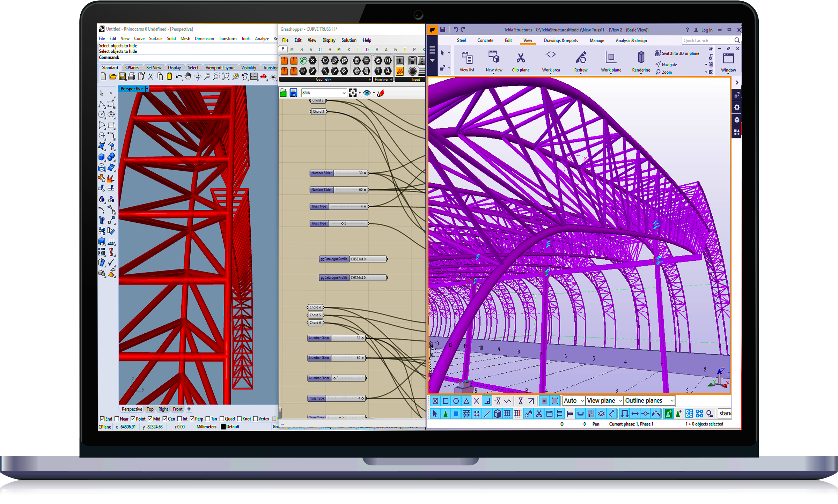Click the Save icon in Rhino toolbar

tap(122, 76)
